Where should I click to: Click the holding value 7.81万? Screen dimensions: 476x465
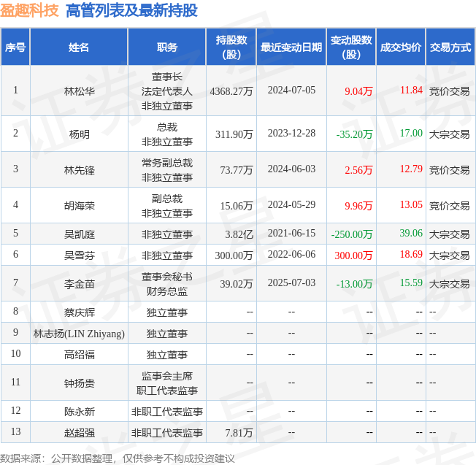tap(239, 434)
